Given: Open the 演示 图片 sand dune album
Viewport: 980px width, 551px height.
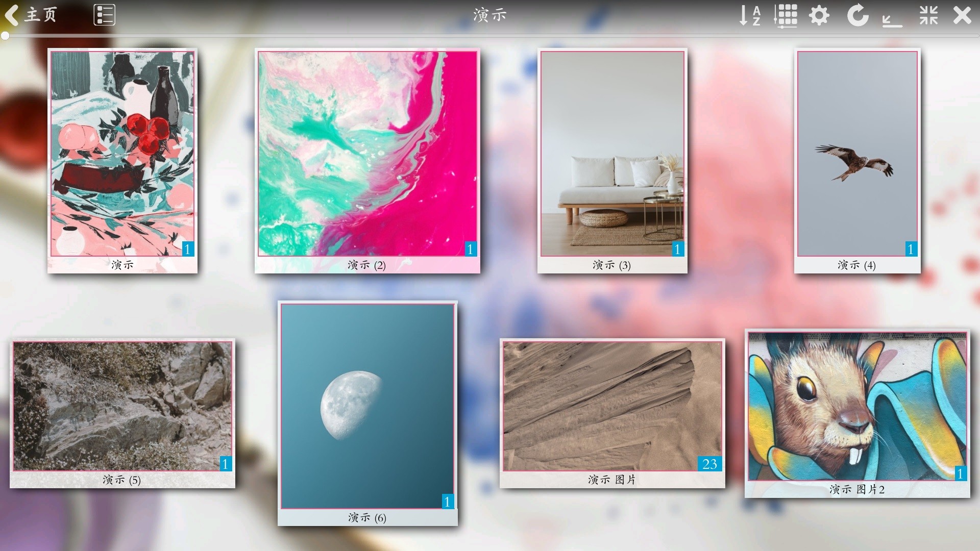Looking at the screenshot, I should tap(612, 406).
